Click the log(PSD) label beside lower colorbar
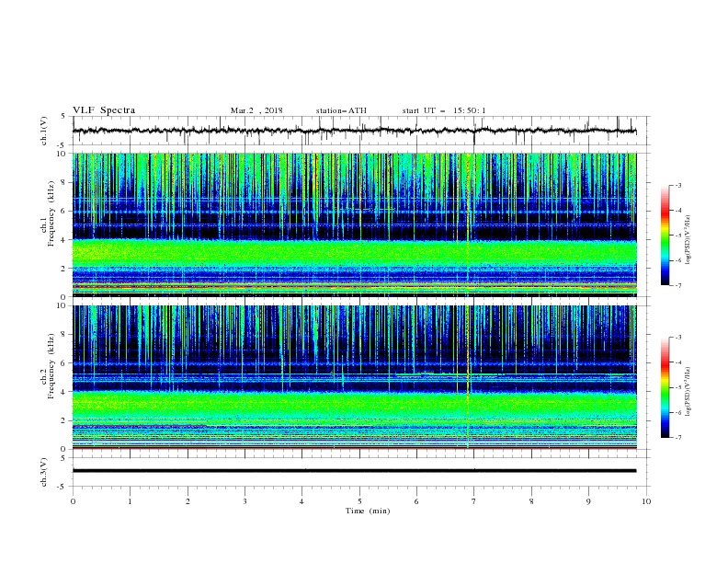Image resolution: width=728 pixels, height=563 pixels. pos(688,391)
